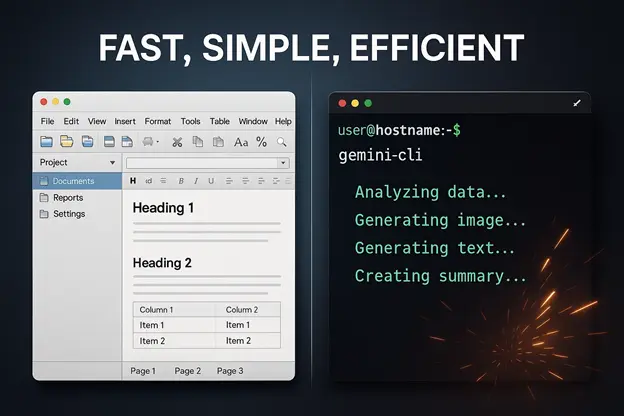This screenshot has width=624, height=416.
Task: Click 'Item 2' under Column 2
Action: coord(238,340)
